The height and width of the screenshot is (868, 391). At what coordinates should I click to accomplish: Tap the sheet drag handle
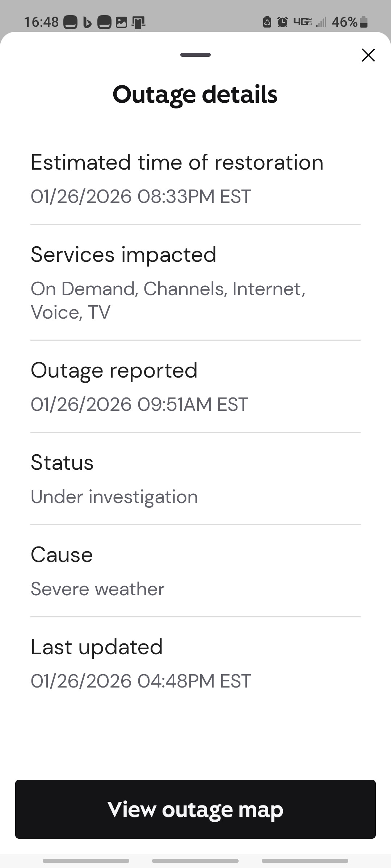click(x=195, y=55)
